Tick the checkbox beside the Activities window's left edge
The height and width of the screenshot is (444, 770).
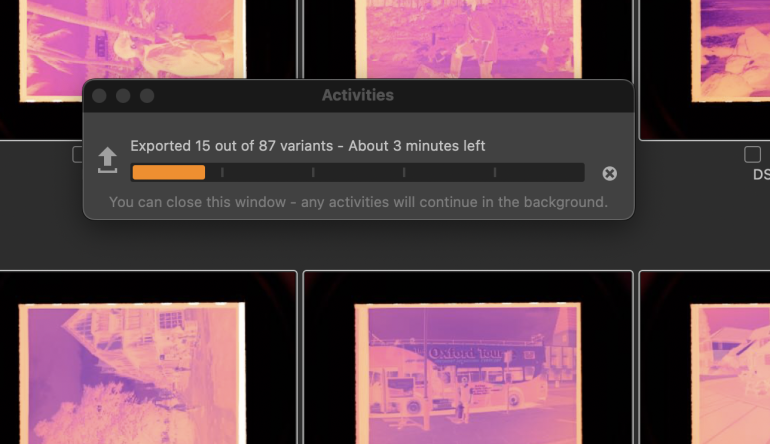click(x=77, y=154)
